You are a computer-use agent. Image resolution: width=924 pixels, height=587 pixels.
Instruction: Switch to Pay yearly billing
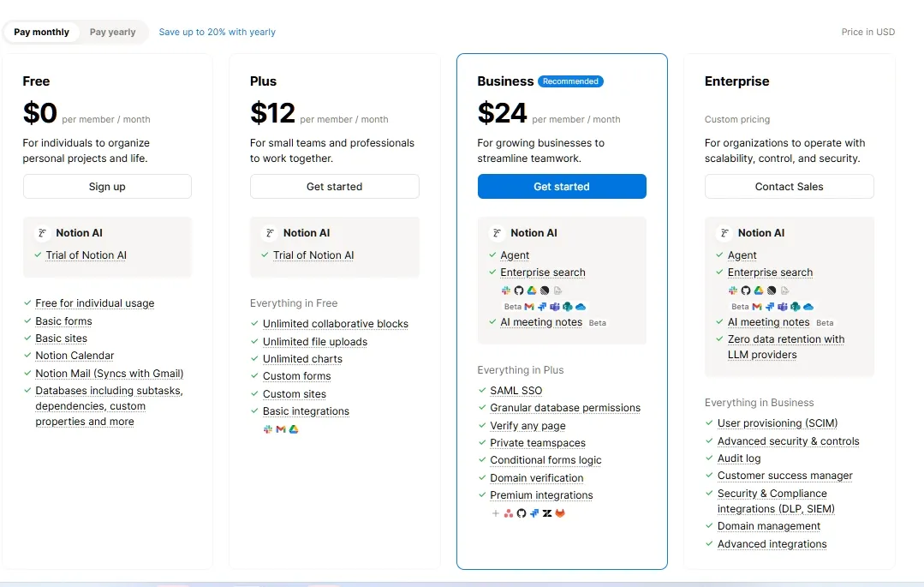click(112, 32)
